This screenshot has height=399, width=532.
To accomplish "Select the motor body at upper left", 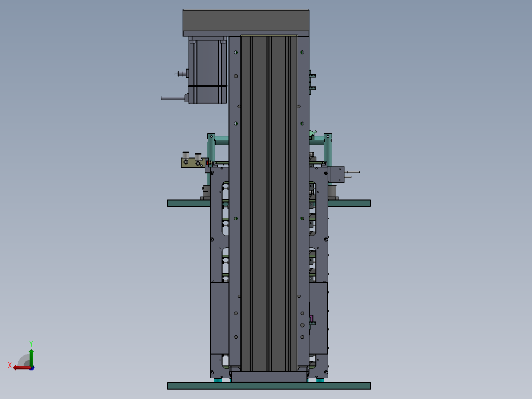I will pos(208,70).
